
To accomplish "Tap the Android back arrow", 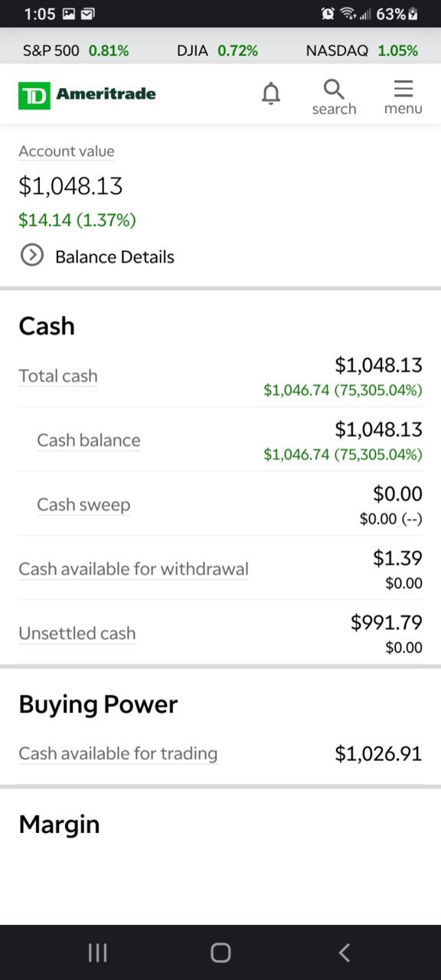I will coord(345,952).
